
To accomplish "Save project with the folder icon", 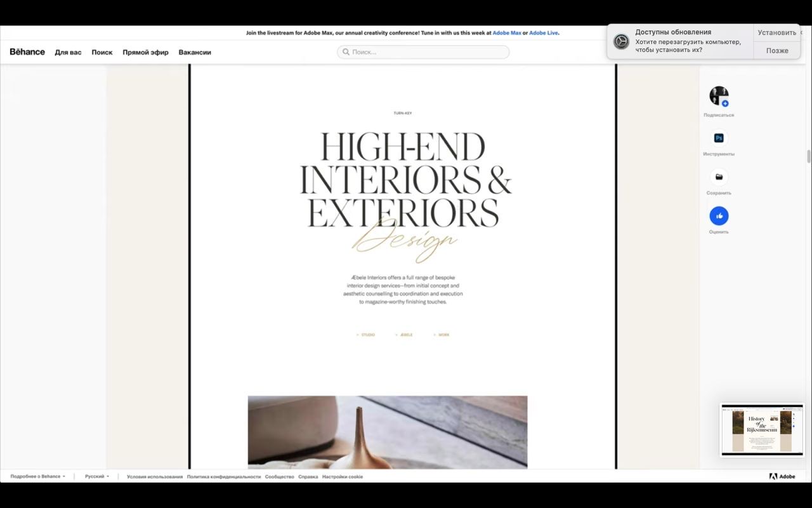I will tap(719, 177).
